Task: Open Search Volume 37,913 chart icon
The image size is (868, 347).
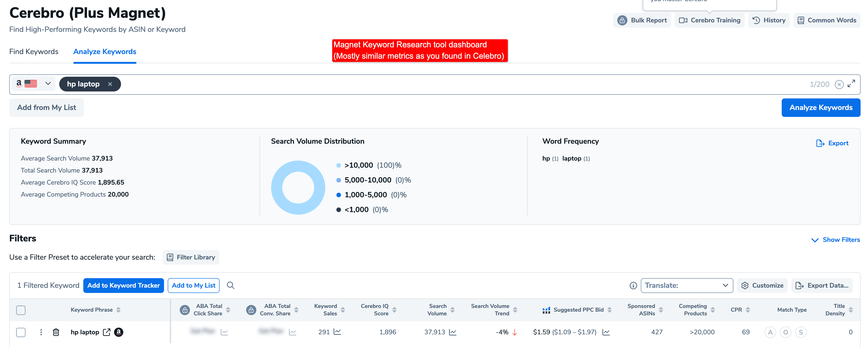Action: click(x=453, y=332)
